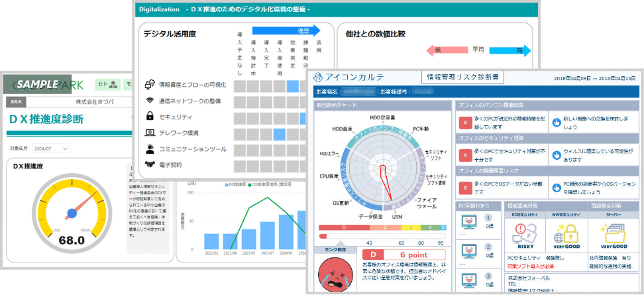
Task: Click the pointer icon beside OSバージョンを確認
Action: (557, 188)
